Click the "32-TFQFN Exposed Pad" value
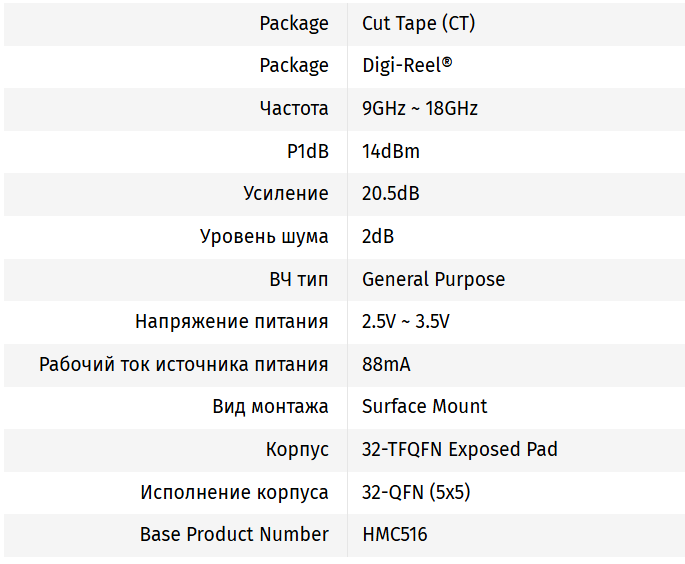This screenshot has height=564, width=685. (459, 449)
